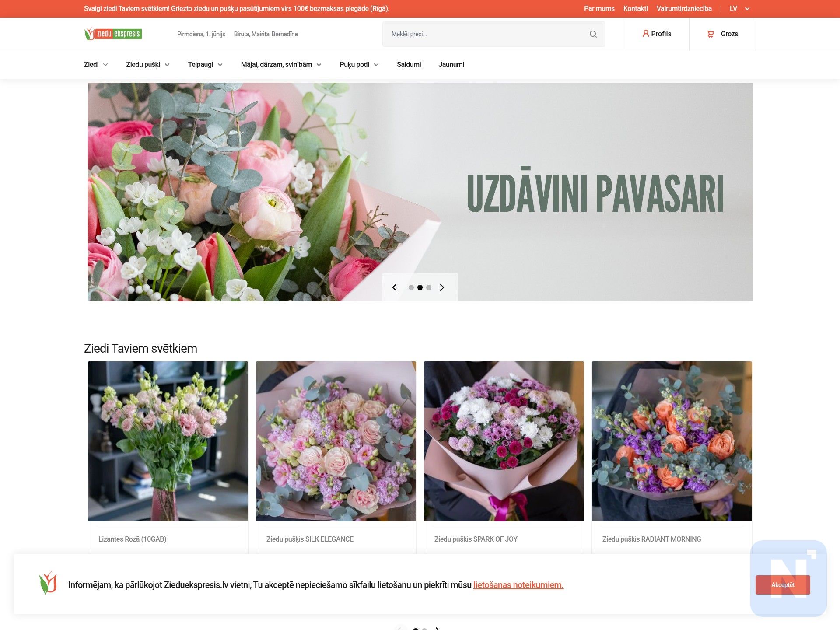Click the tulip logo in cookie notice
Screen dimensions: 840x630
(48, 583)
